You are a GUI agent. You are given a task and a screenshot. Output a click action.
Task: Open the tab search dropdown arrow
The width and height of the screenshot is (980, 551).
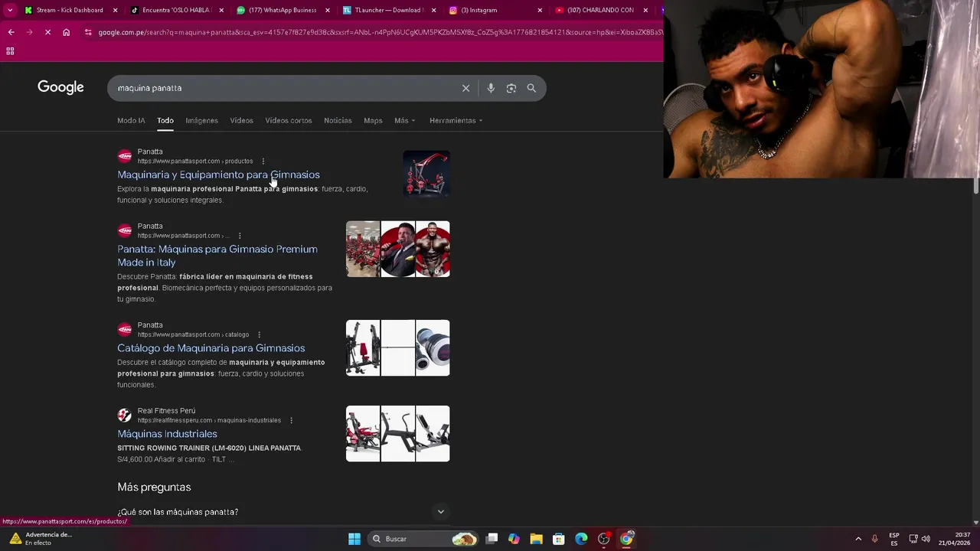pos(10,10)
